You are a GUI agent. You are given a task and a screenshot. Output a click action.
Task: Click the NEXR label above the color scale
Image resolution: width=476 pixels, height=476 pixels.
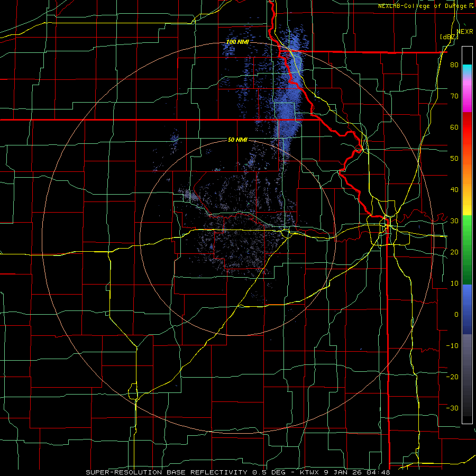tap(464, 32)
